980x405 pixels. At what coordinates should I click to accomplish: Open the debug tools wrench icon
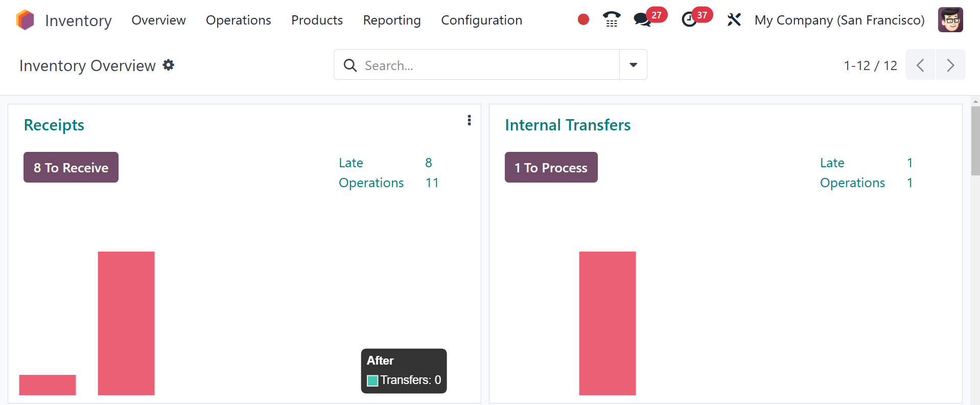(x=734, y=20)
